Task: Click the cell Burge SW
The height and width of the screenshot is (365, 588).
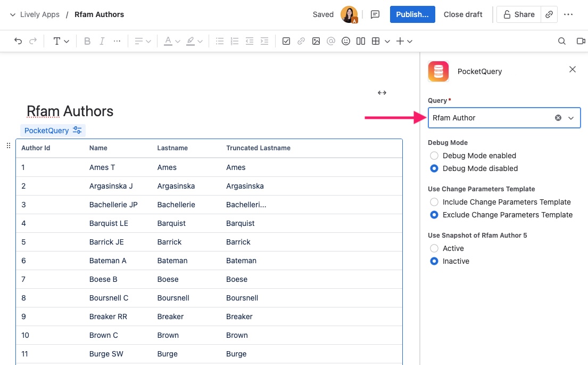Action: 106,354
